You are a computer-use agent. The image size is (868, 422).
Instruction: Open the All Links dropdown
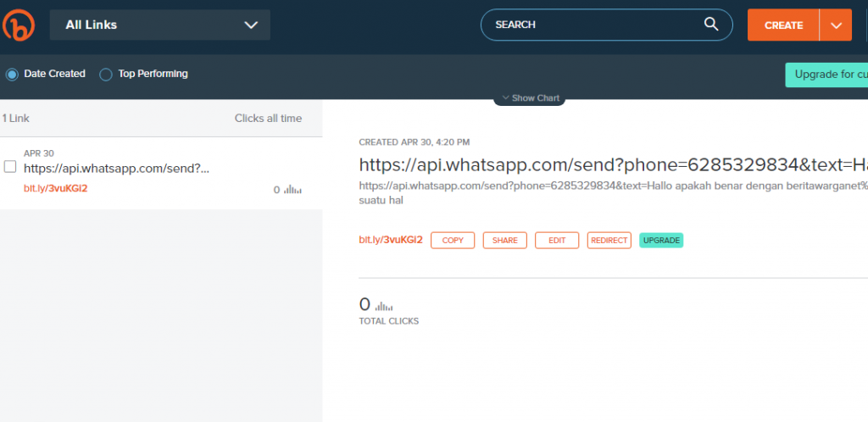(x=160, y=25)
